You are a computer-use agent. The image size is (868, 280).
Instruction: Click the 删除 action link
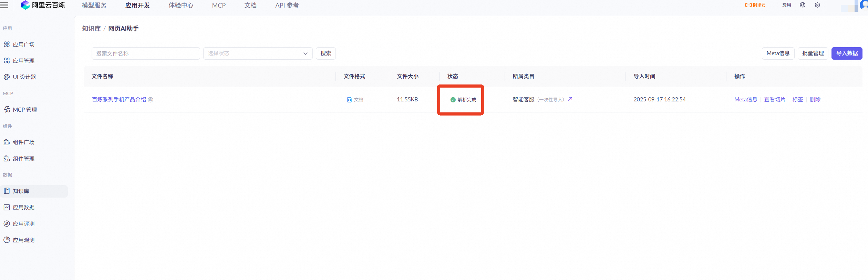coord(815,99)
